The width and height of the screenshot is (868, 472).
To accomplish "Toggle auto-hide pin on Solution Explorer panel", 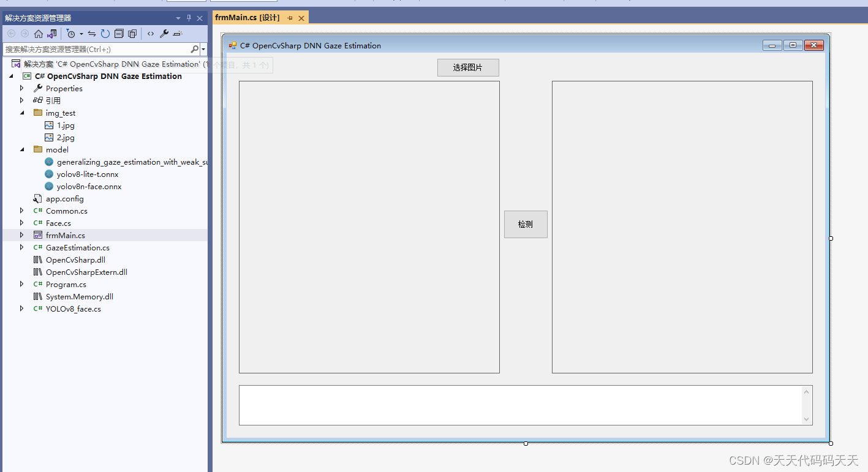I will point(189,18).
